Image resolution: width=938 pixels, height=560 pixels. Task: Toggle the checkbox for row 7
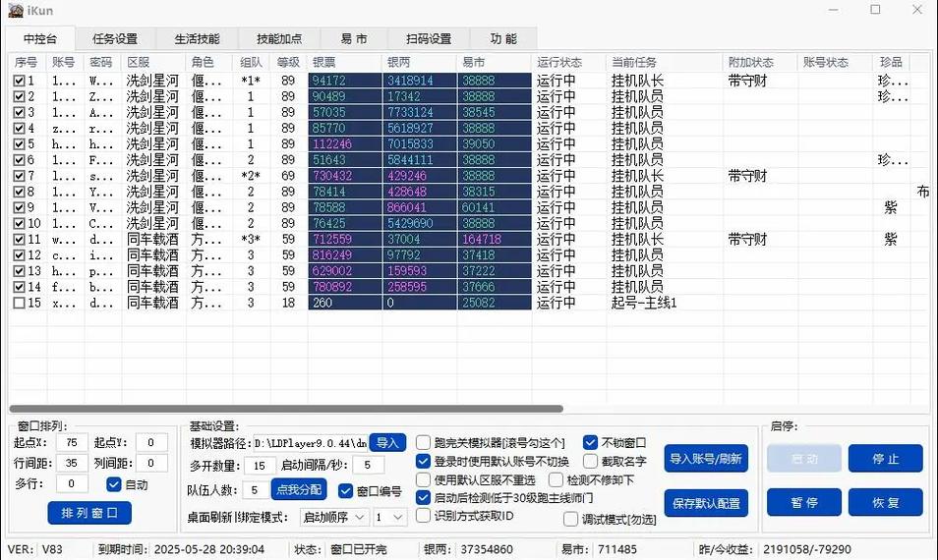pyautogui.click(x=19, y=176)
